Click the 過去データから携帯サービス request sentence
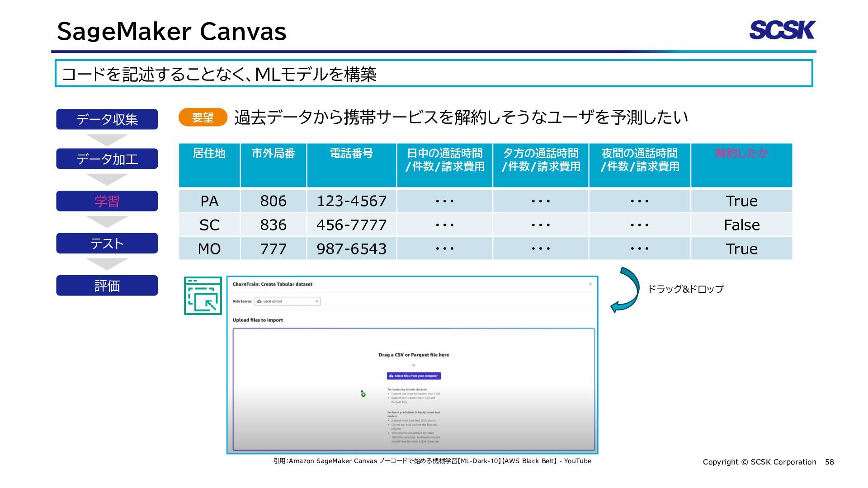This screenshot has height=488, width=868. coord(461,117)
